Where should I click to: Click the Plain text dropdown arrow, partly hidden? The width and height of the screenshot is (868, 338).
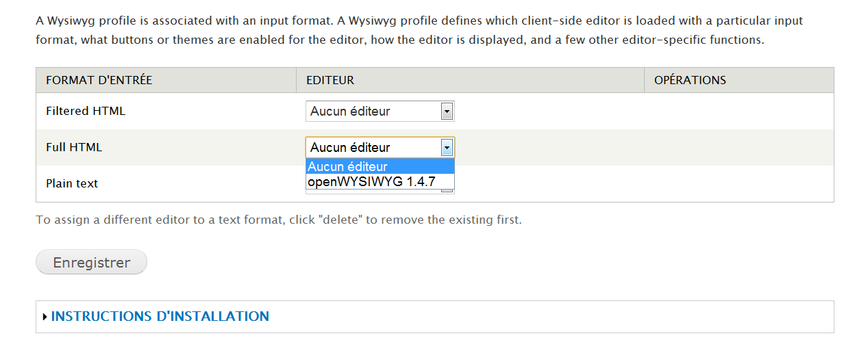[447, 190]
